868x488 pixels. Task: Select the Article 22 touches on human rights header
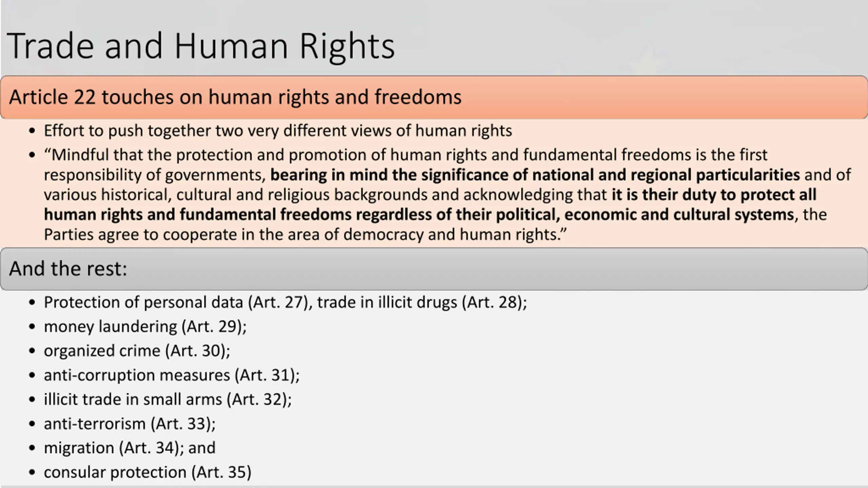point(434,97)
